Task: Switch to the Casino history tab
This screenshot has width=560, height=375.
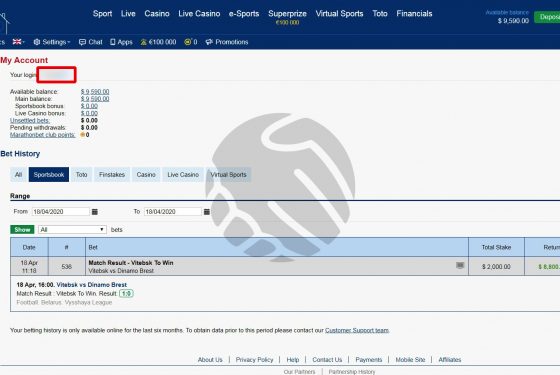Action: point(146,175)
